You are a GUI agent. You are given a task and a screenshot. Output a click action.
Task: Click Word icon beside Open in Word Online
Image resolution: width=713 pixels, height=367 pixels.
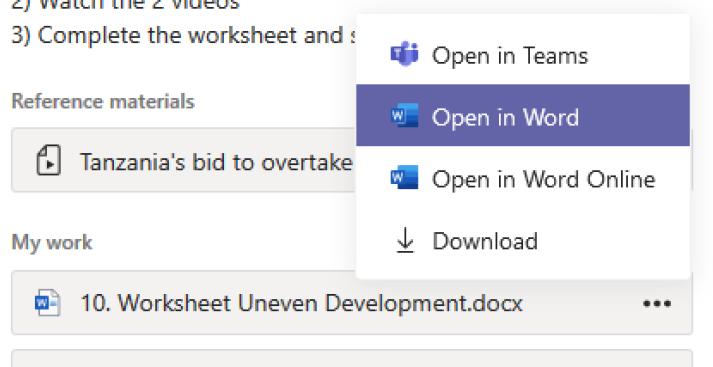pos(404,177)
